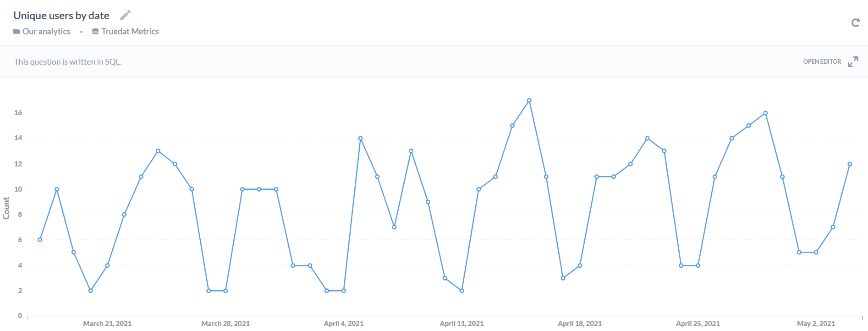
Task: Select the first data point on the line
Action: (x=40, y=240)
